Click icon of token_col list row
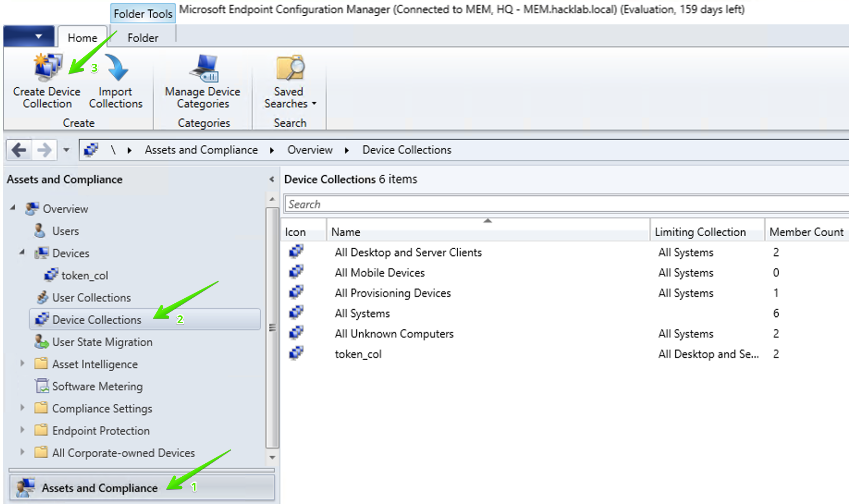 (296, 354)
